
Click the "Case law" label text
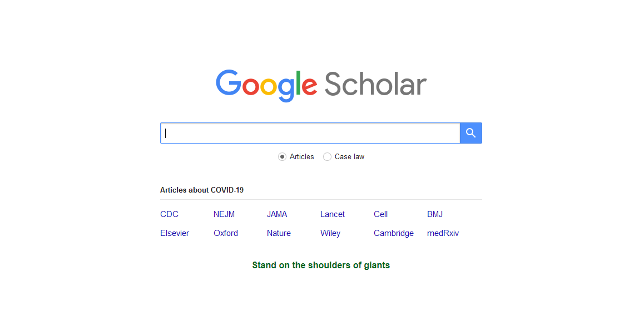click(x=349, y=157)
